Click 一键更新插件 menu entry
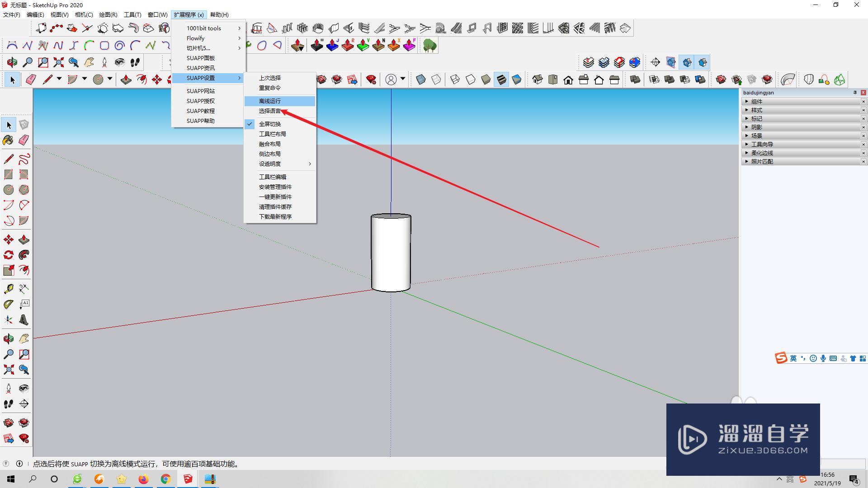The width and height of the screenshot is (868, 488). click(x=280, y=197)
